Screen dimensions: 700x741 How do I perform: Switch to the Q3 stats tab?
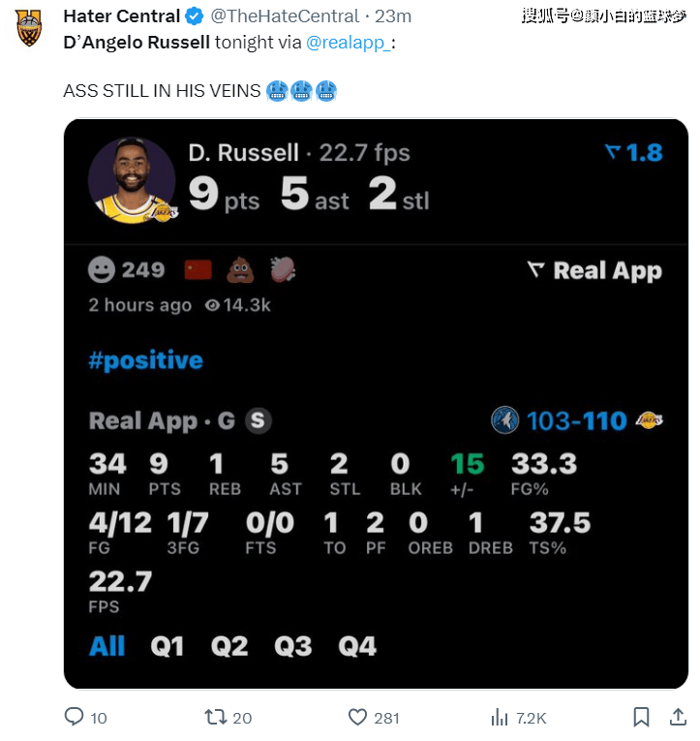(292, 646)
